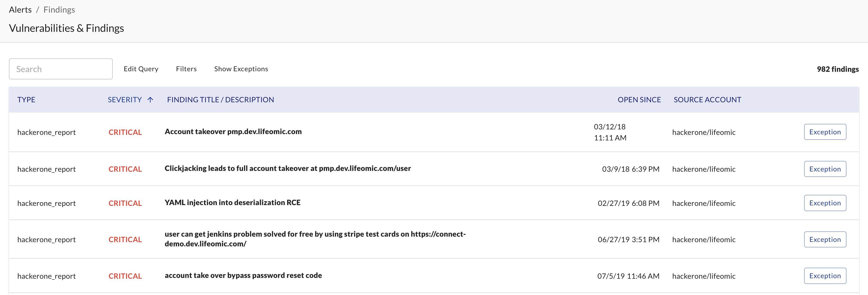Sort by TYPE column header
Viewport: 868px width, 295px height.
point(26,99)
